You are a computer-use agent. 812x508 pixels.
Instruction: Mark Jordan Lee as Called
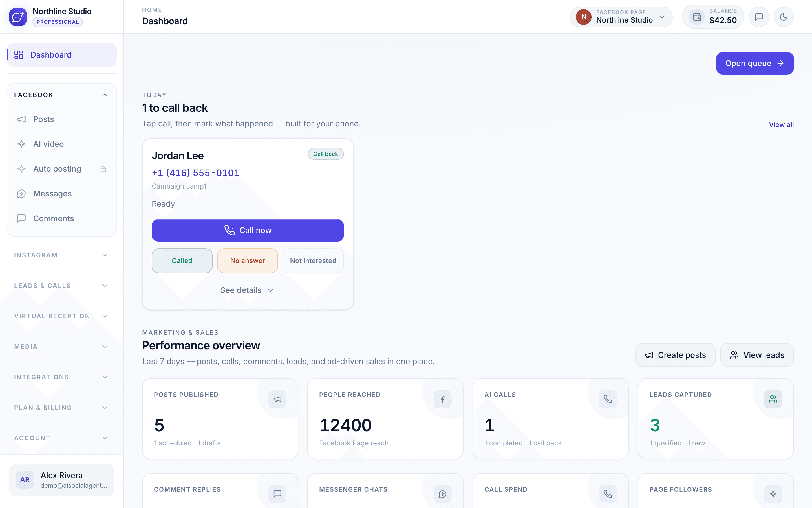point(182,261)
